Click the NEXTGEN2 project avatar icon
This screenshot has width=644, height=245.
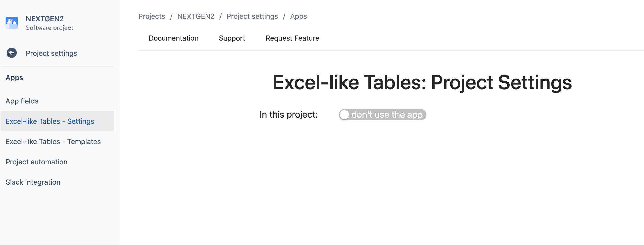tap(12, 23)
